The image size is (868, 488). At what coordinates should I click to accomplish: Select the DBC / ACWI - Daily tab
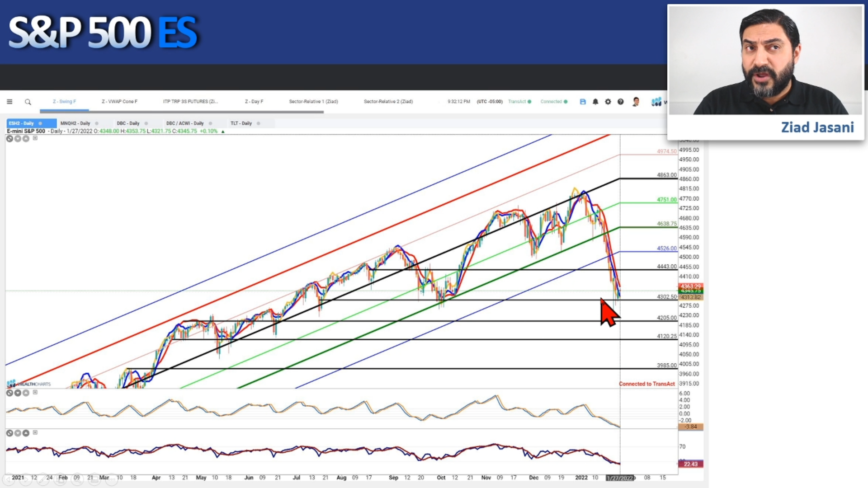[x=185, y=123]
